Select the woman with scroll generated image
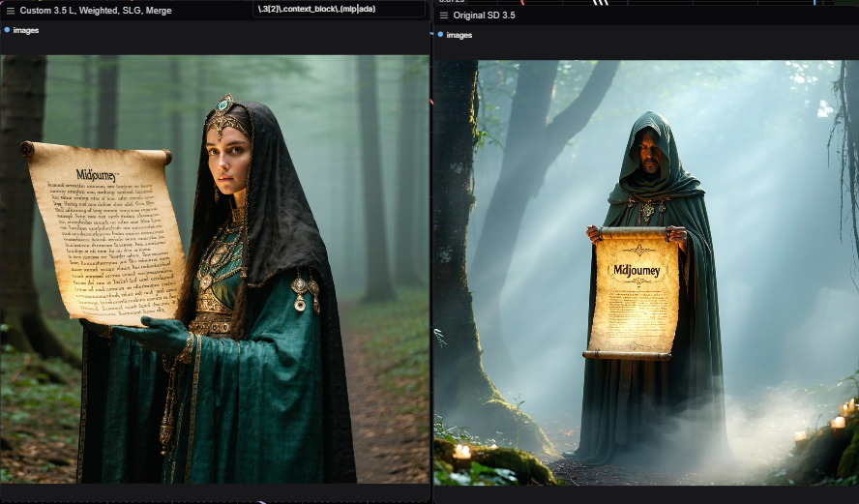The height and width of the screenshot is (504, 859). [x=215, y=269]
